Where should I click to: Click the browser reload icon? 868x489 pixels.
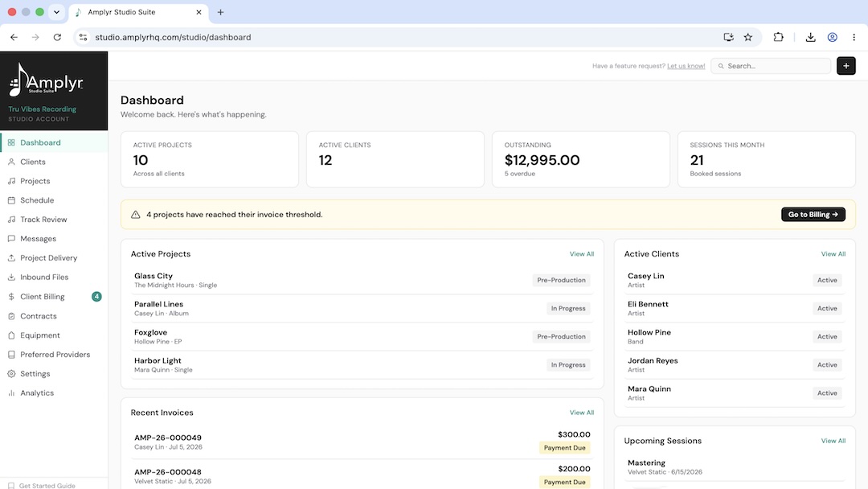pos(57,37)
